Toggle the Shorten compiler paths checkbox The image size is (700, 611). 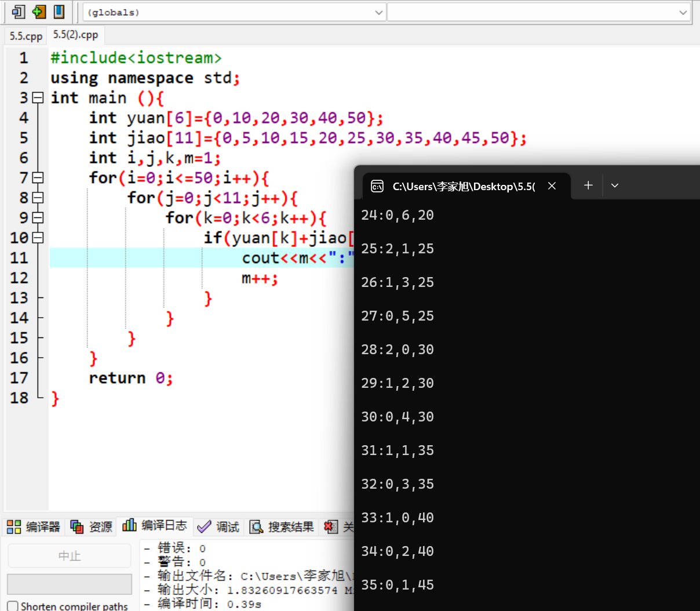click(x=13, y=606)
